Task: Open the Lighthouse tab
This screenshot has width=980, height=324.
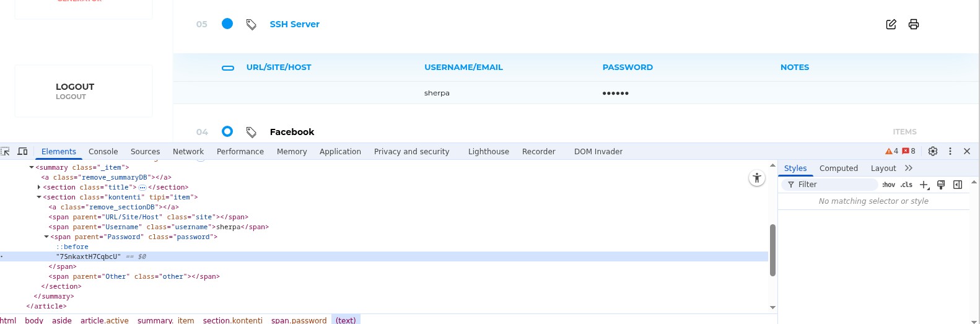Action: pos(488,151)
